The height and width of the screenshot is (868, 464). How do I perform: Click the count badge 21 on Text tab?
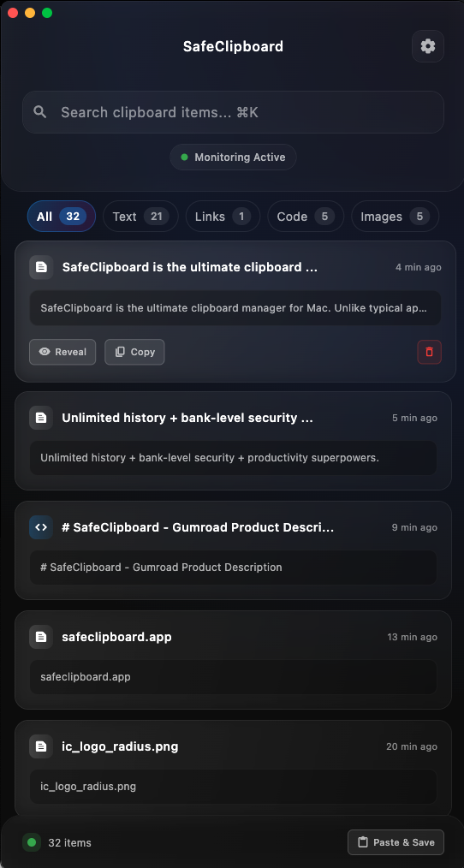click(x=156, y=217)
